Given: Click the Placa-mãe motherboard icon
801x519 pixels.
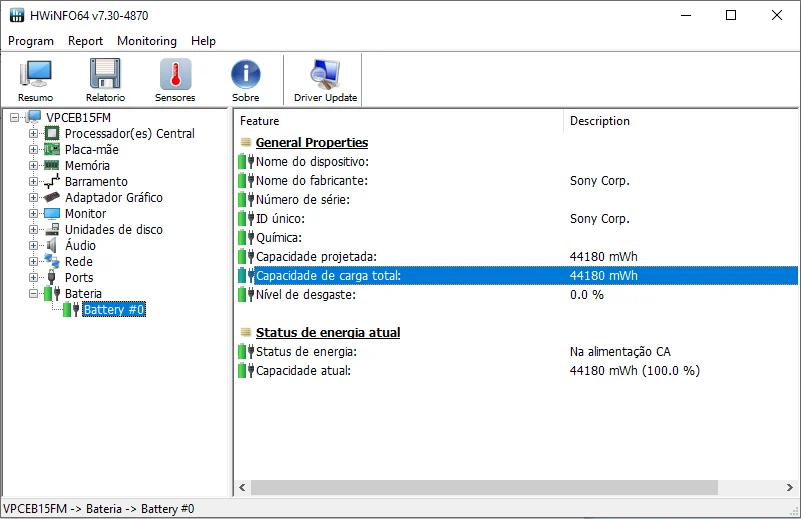Looking at the screenshot, I should pyautogui.click(x=52, y=149).
